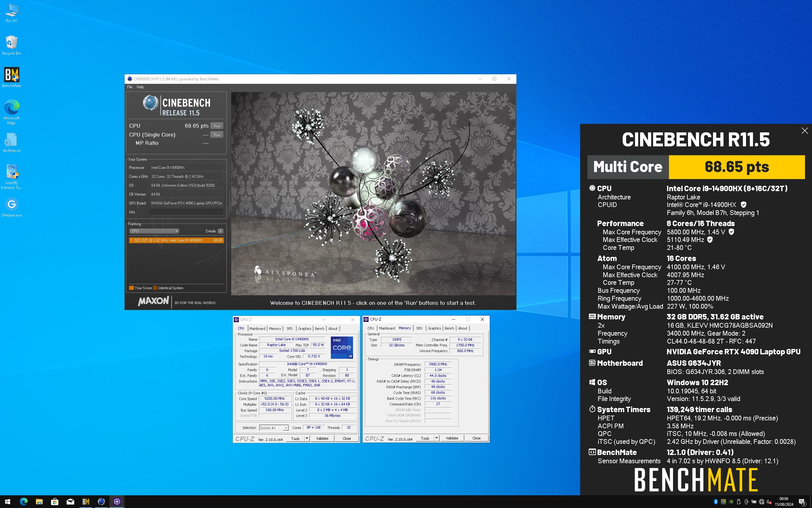The width and height of the screenshot is (812, 508).
Task: Click Close button in right CPU-Z
Action: click(x=476, y=438)
